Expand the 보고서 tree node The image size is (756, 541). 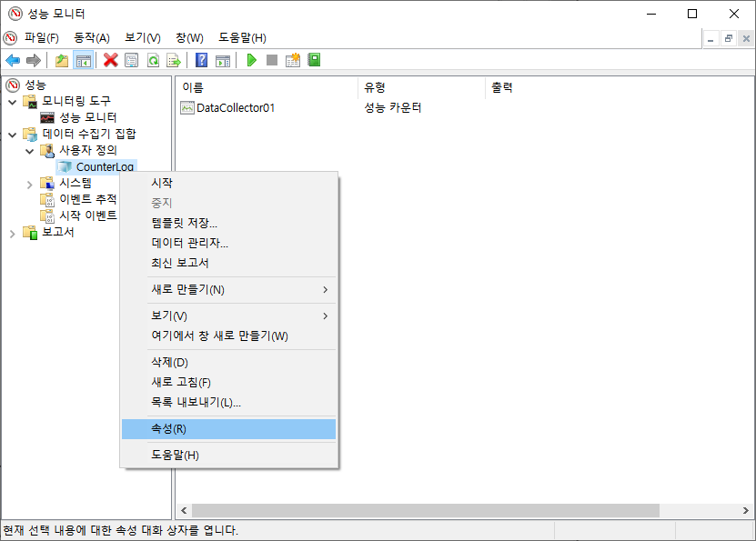coord(13,234)
